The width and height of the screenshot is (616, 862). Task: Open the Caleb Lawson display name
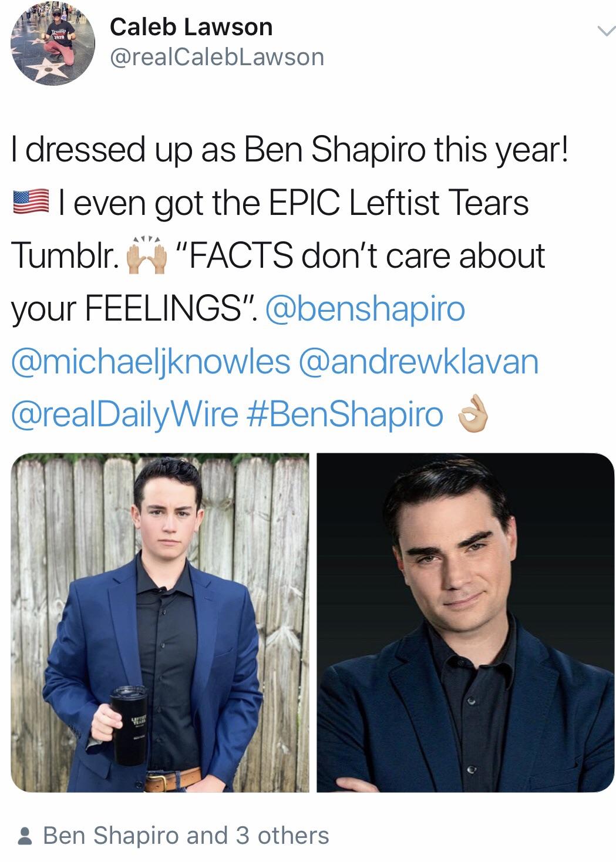pos(191,27)
